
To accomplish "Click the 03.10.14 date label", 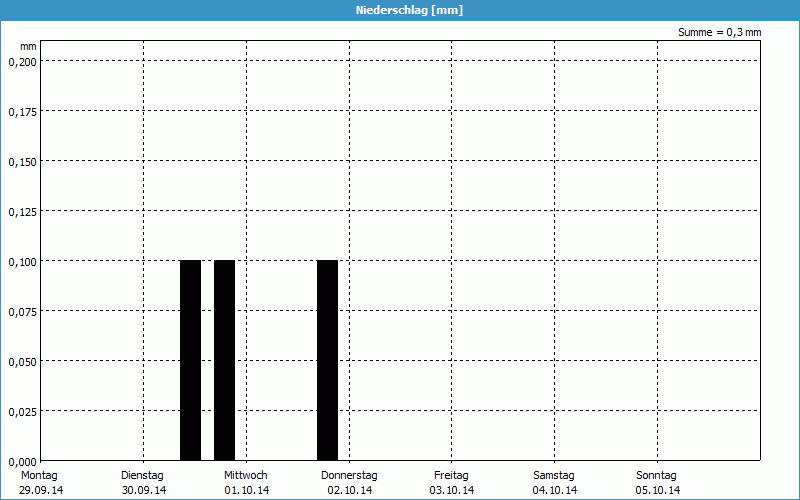I will pos(452,490).
